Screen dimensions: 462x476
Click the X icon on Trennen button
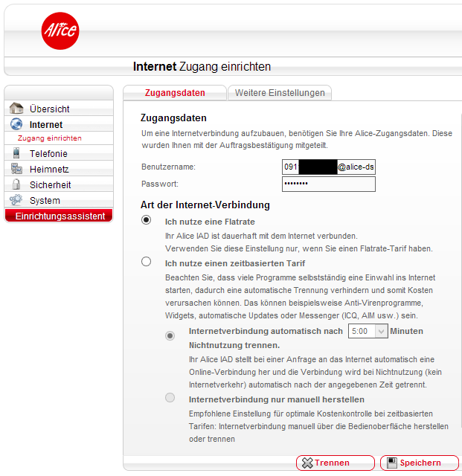[307, 463]
